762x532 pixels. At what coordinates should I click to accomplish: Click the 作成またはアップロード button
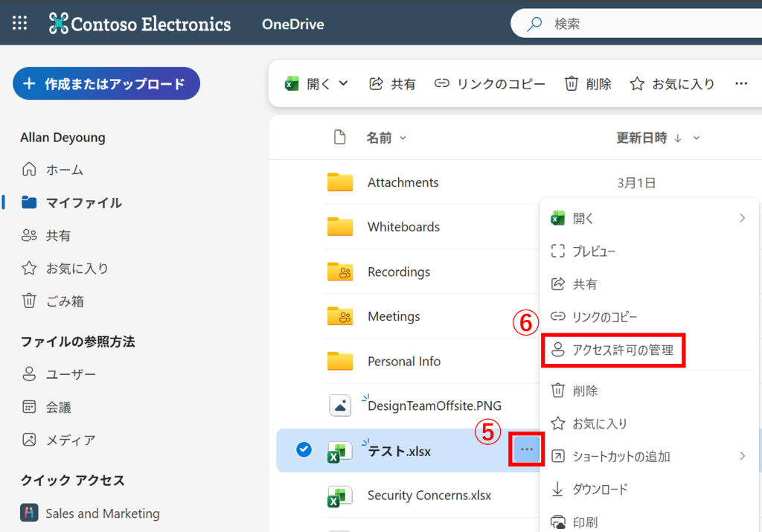click(106, 83)
